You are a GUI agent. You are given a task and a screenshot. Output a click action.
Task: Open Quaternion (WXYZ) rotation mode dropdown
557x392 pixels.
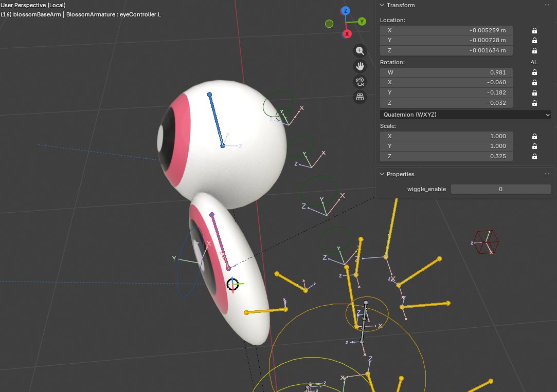tap(465, 115)
